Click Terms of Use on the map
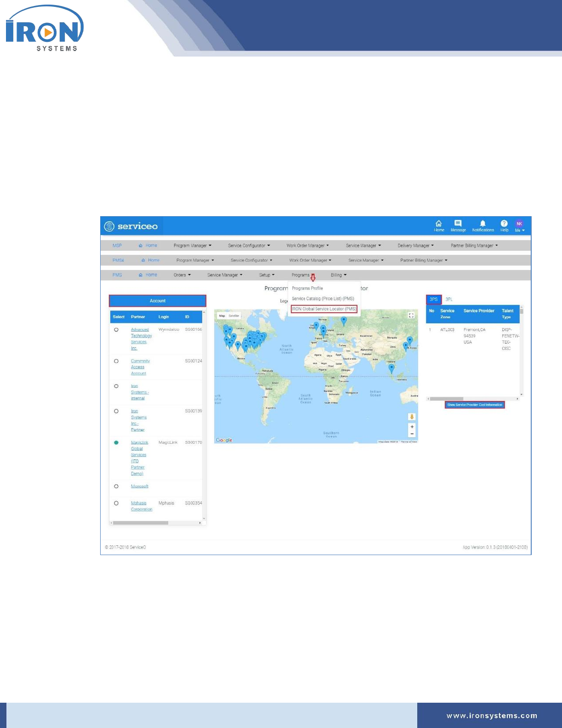Viewport: 562px width, 728px height. click(x=409, y=441)
